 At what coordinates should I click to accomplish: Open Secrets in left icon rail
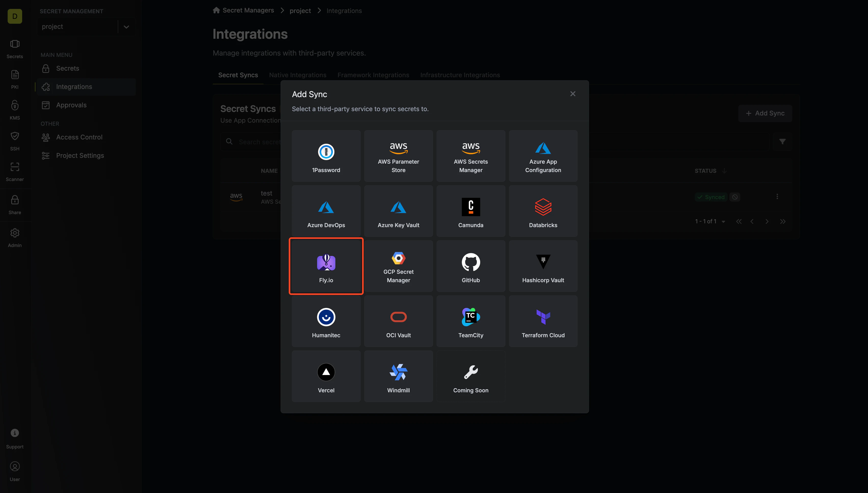[x=15, y=49]
